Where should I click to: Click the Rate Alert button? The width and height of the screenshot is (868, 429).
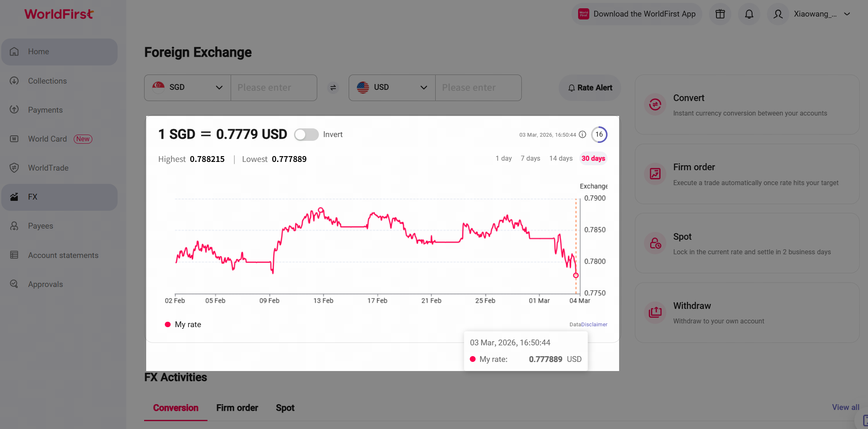(x=590, y=88)
